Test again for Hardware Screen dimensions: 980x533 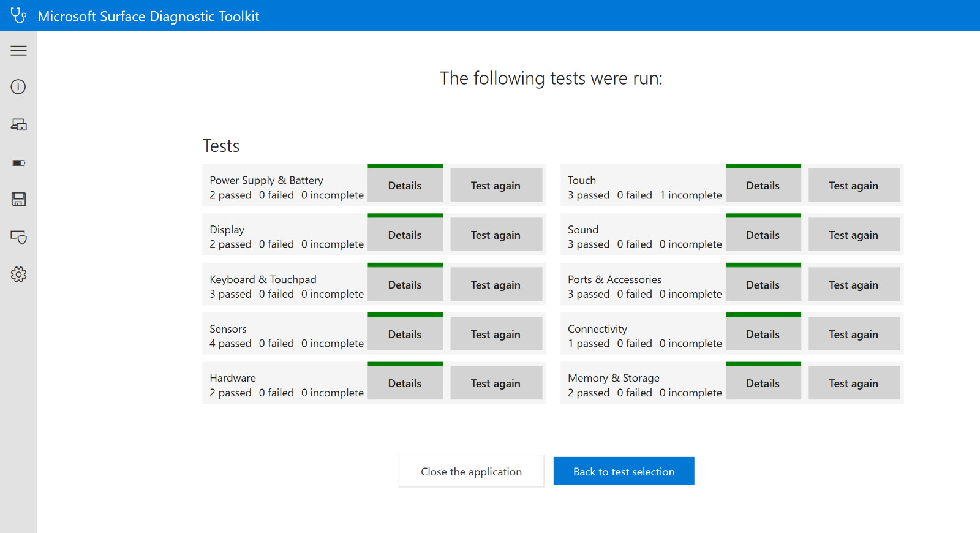tap(496, 384)
